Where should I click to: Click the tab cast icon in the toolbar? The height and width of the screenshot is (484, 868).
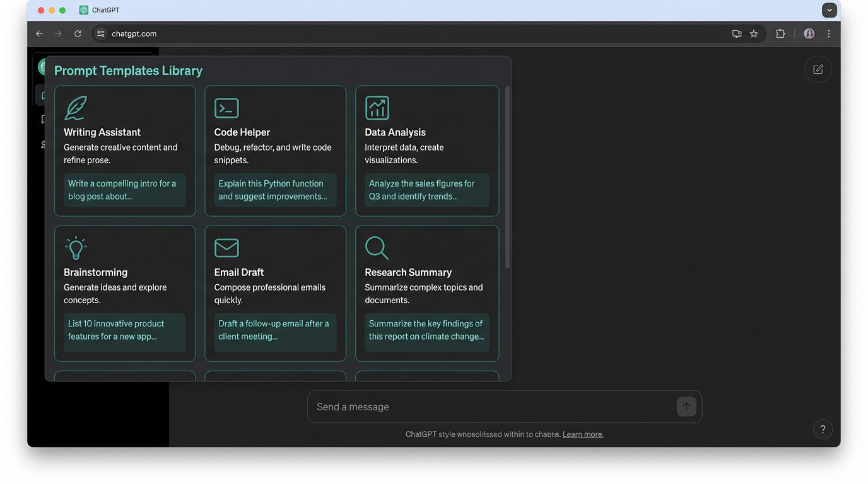737,33
